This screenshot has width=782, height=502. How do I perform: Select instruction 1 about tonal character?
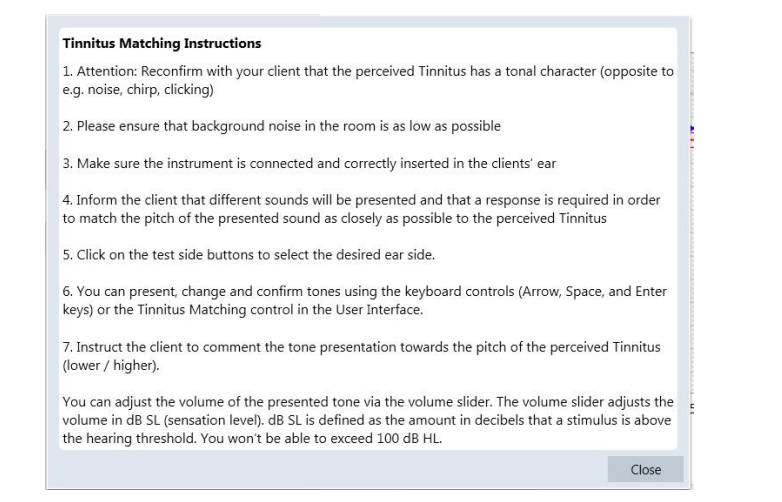pos(368,80)
